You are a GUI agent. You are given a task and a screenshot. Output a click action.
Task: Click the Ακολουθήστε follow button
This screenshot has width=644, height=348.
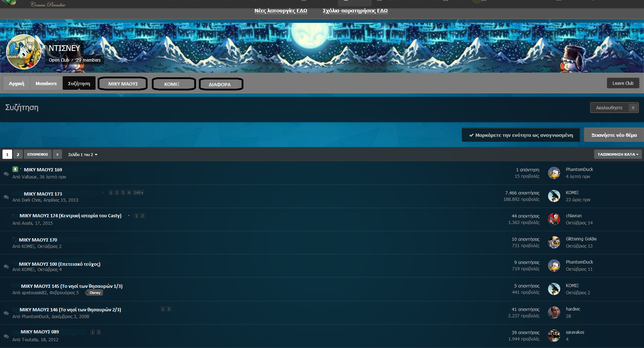click(x=614, y=108)
